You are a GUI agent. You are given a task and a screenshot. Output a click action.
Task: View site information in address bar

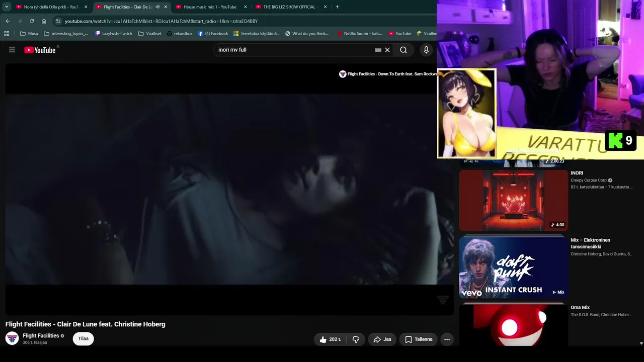pos(58,21)
